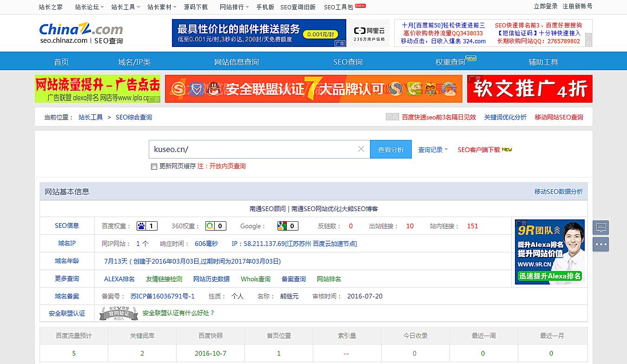Expand the 网站排行 dropdown
Screen dimensions: 627x364
pos(231,7)
